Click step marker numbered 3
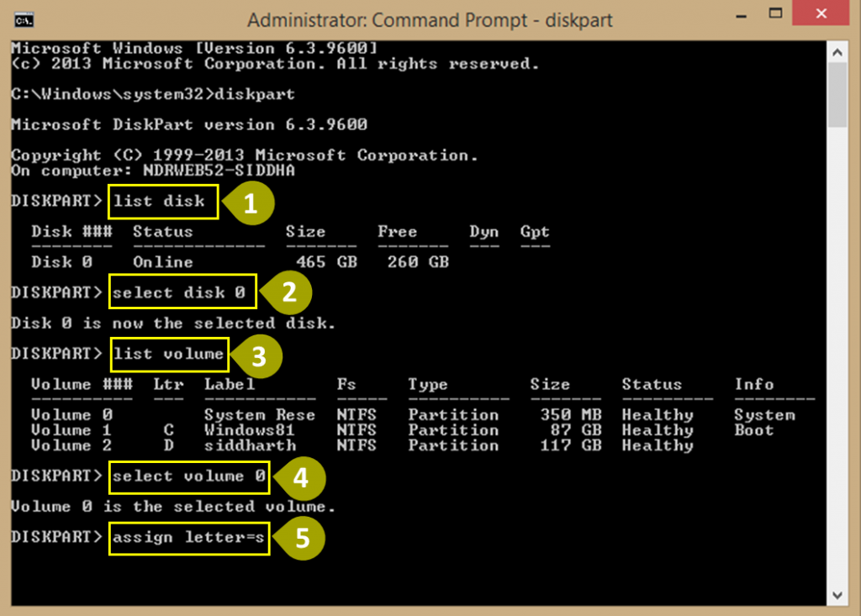 pyautogui.click(x=260, y=356)
